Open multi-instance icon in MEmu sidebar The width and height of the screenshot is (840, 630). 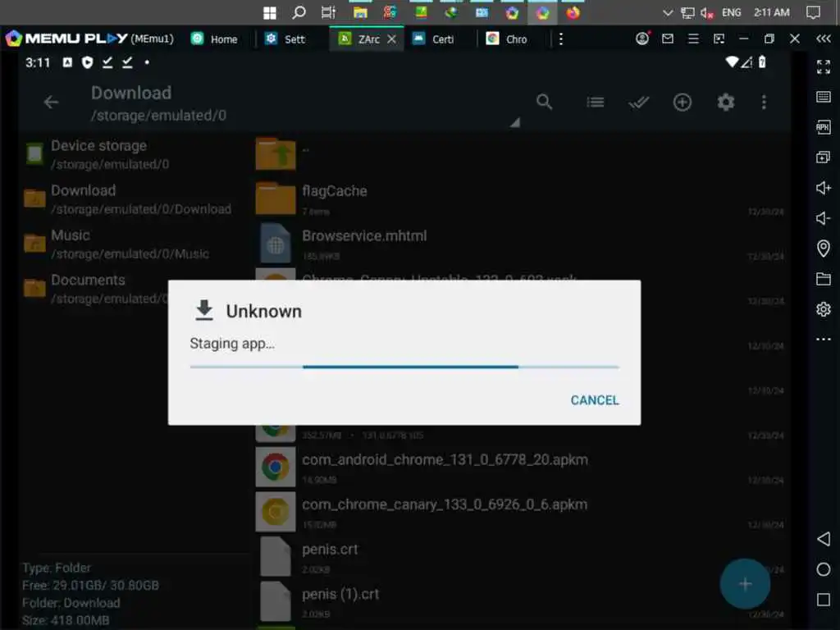824,157
